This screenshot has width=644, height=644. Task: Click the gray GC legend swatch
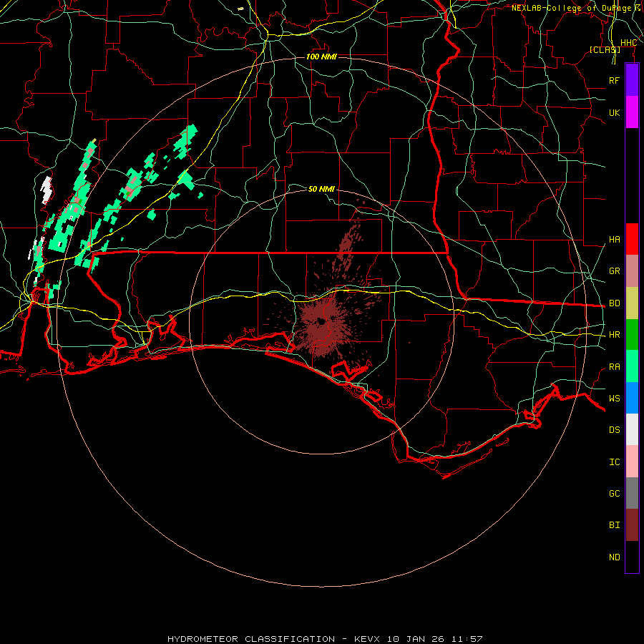pos(632,493)
